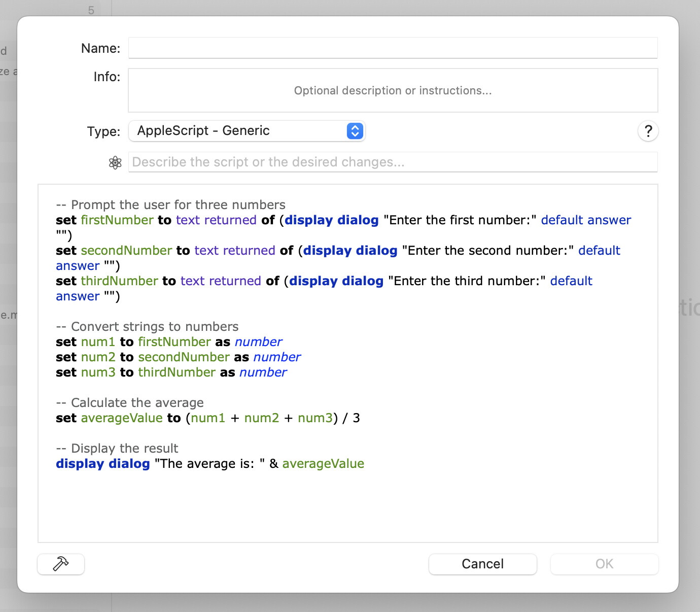
Task: Open help with the question mark button
Action: 648,131
